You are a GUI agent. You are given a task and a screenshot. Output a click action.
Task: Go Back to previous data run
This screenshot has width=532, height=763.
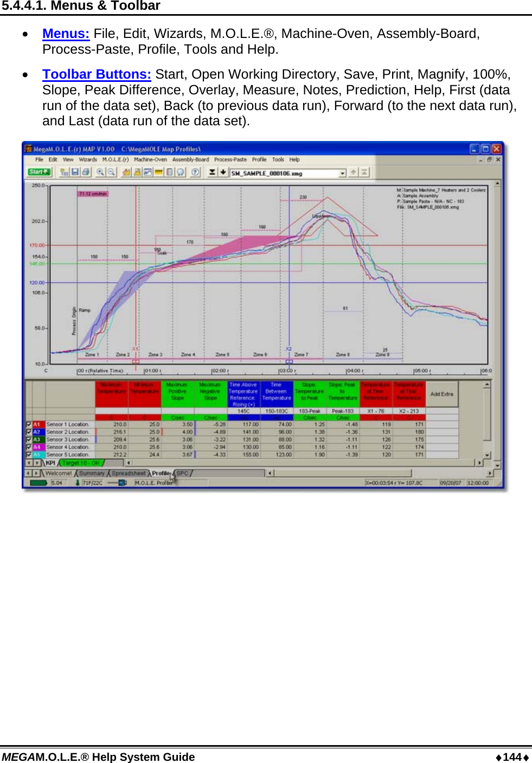point(222,172)
